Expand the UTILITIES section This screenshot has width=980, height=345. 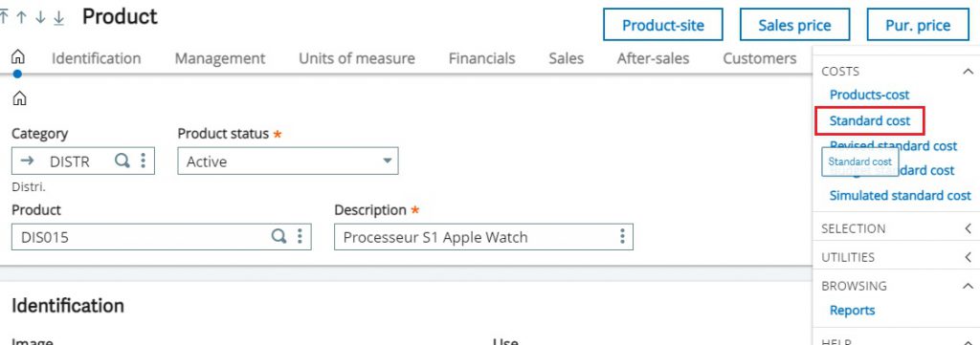pos(969,257)
